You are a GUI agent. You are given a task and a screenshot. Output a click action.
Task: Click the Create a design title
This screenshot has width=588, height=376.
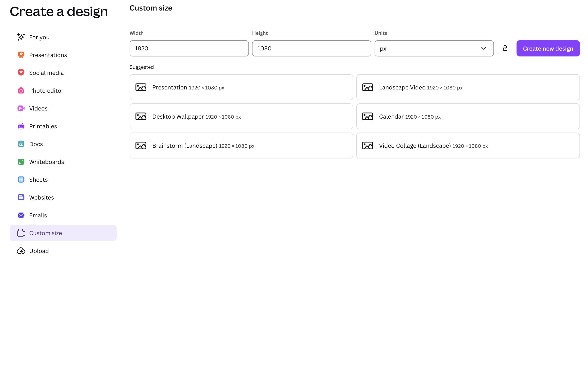(x=59, y=12)
